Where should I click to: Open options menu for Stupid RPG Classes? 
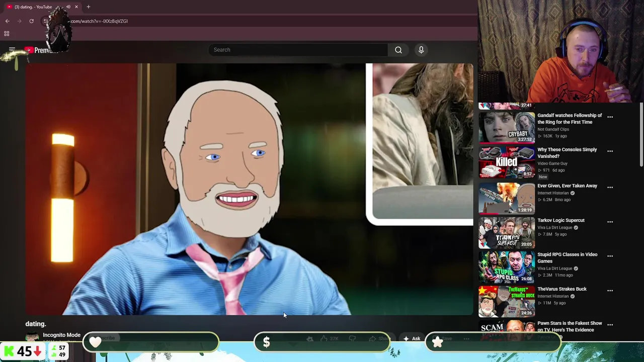coord(610,256)
